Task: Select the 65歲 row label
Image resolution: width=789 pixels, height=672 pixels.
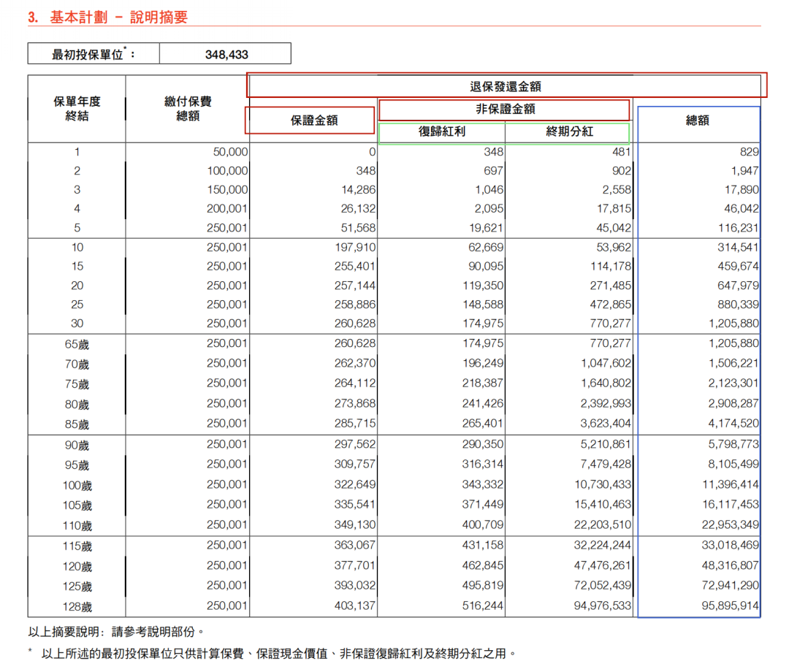Action: 77,344
